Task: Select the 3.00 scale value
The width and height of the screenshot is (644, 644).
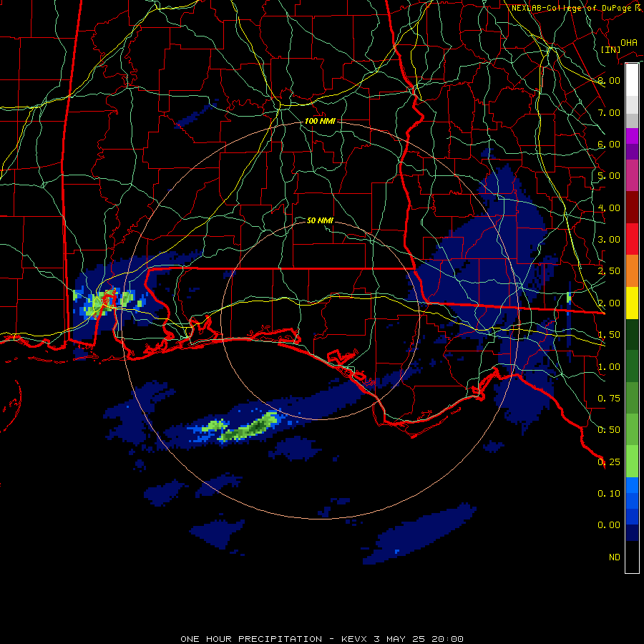Action: [x=609, y=240]
